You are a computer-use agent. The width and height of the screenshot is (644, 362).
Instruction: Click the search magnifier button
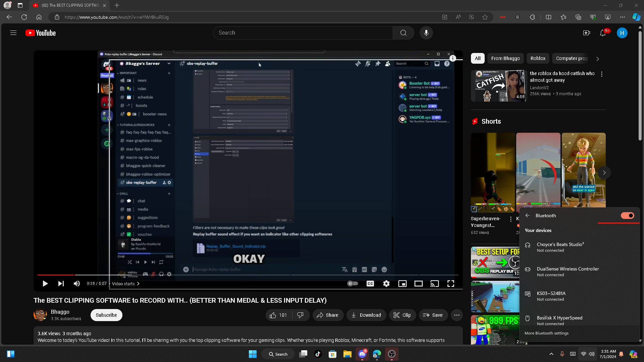click(404, 33)
